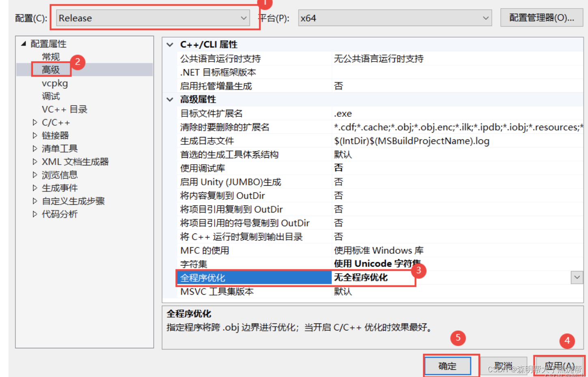Viewport: 588px width, 377px height.
Task: Collapse the C++/CLI 属性 section
Action: pyautogui.click(x=170, y=45)
